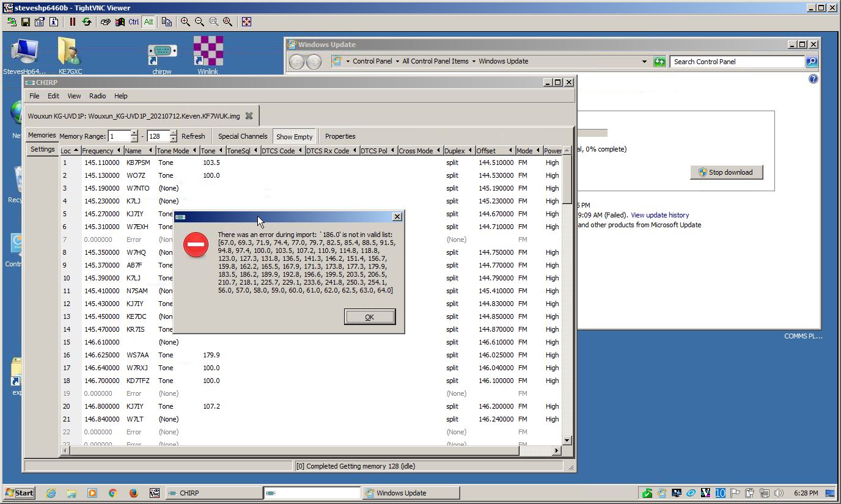Toggle the Alt key button in TightVNC toolbar
The height and width of the screenshot is (504, 841).
(149, 21)
